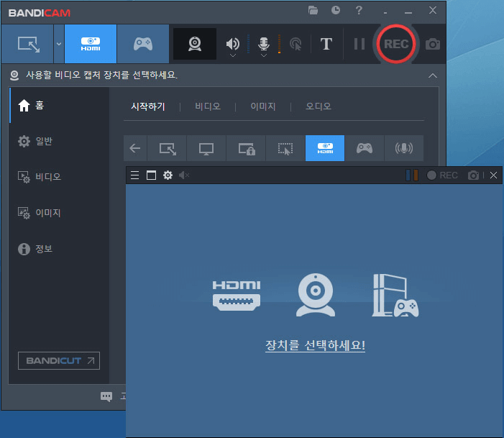504x438 pixels.
Task: Click the orange volume level bar
Action: 416,175
